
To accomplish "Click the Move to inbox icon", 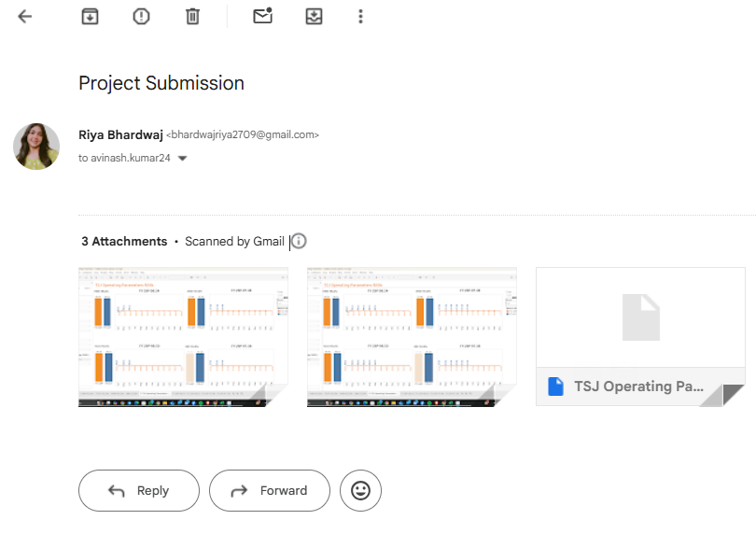I will click(x=314, y=17).
